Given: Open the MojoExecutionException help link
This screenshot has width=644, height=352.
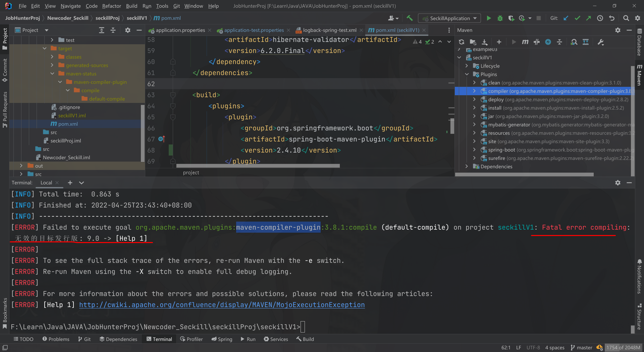Looking at the screenshot, I should point(222,305).
